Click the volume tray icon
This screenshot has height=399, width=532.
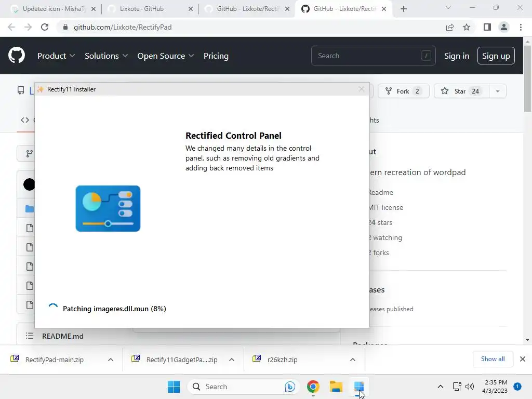coord(470,387)
